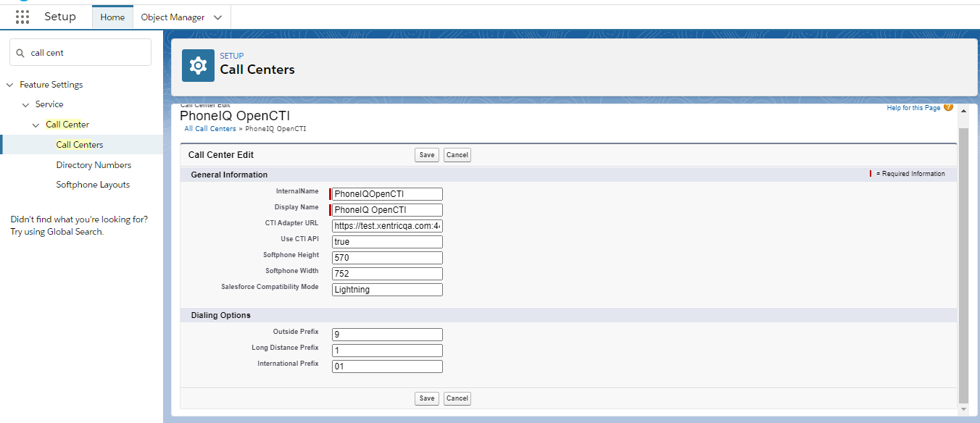Click the Required Information legend text
Image resolution: width=980 pixels, height=423 pixels.
pyautogui.click(x=910, y=174)
